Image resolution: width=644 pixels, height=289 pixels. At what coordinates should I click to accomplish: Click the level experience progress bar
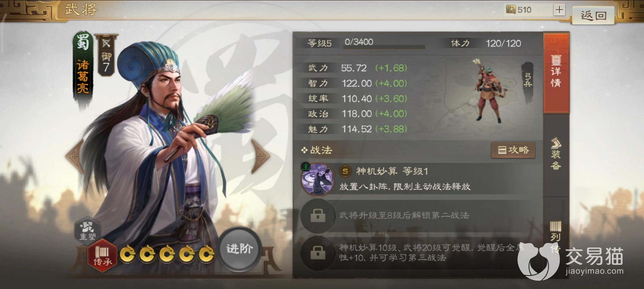384,47
